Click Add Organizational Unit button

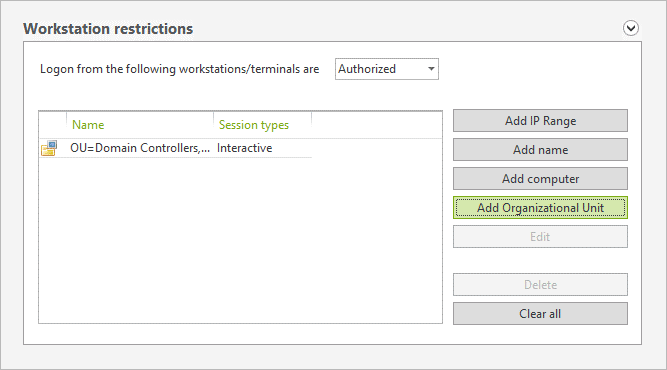(540, 208)
